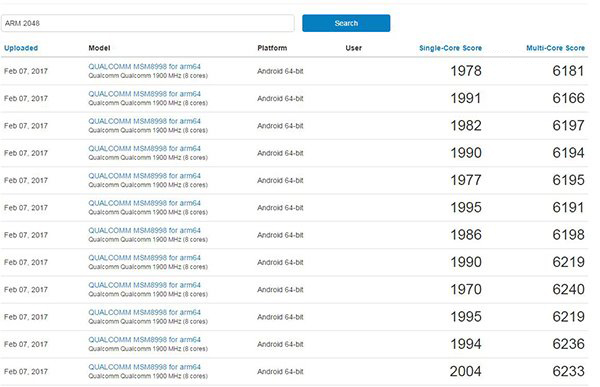Open MSM8998 result with single-core score 1986
The width and height of the screenshot is (600, 387).
[145, 230]
